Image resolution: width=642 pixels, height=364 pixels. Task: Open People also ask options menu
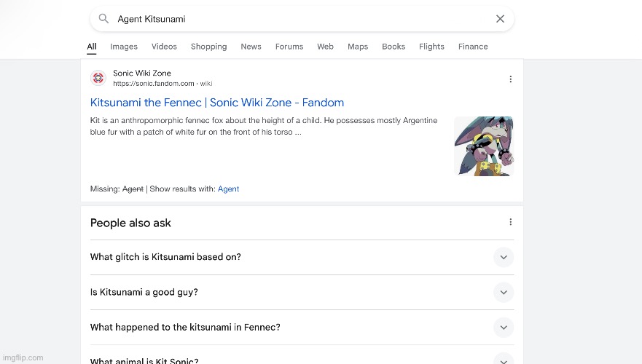click(x=510, y=221)
